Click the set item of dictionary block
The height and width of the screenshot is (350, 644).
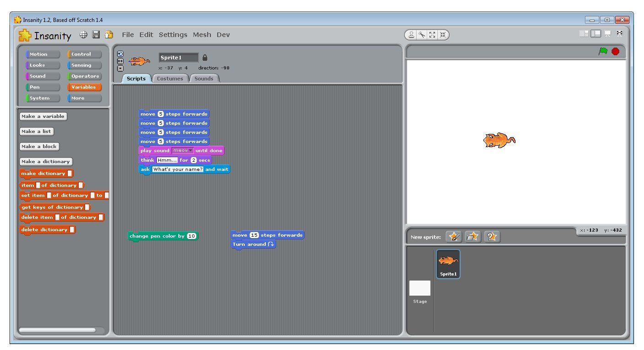(x=64, y=196)
